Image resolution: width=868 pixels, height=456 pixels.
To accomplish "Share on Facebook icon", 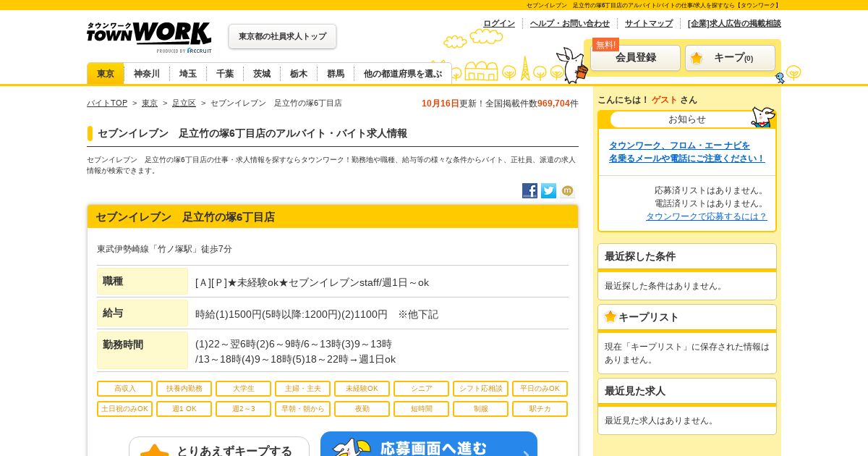I will pos(529,191).
